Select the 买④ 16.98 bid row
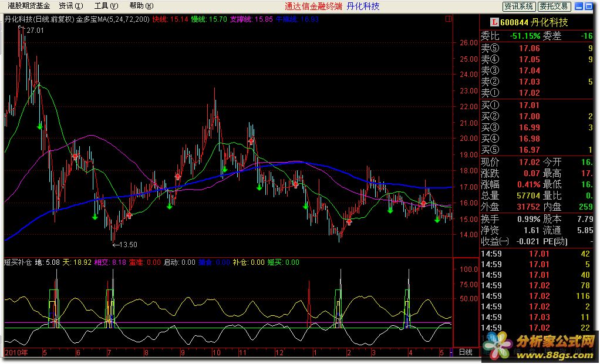 pos(537,139)
